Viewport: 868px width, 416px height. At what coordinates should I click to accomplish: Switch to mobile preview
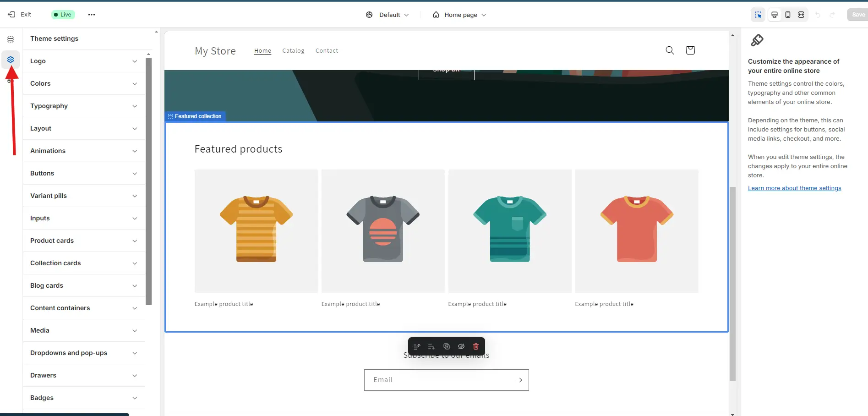coord(788,15)
